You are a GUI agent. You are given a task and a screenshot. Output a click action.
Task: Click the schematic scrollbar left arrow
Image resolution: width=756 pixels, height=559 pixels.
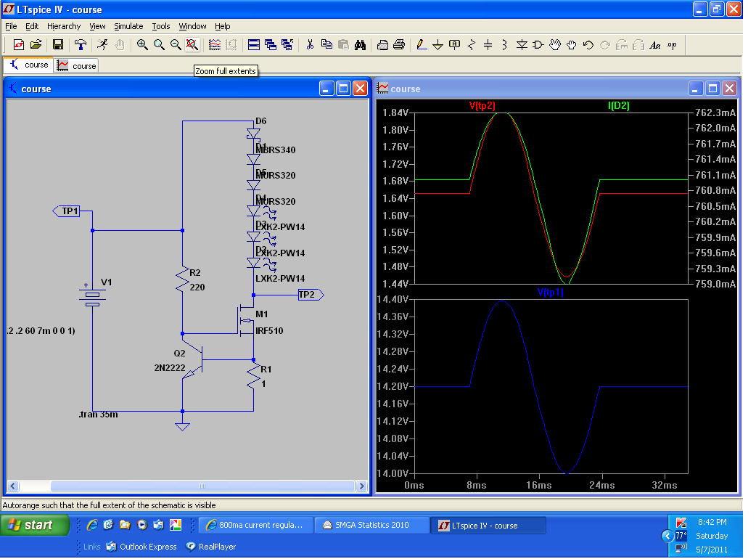click(x=13, y=486)
